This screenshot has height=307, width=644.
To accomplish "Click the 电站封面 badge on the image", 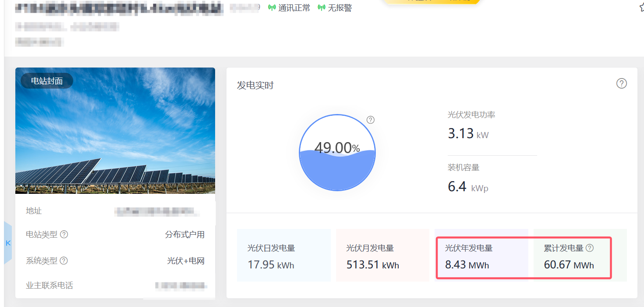I will coord(46,81).
